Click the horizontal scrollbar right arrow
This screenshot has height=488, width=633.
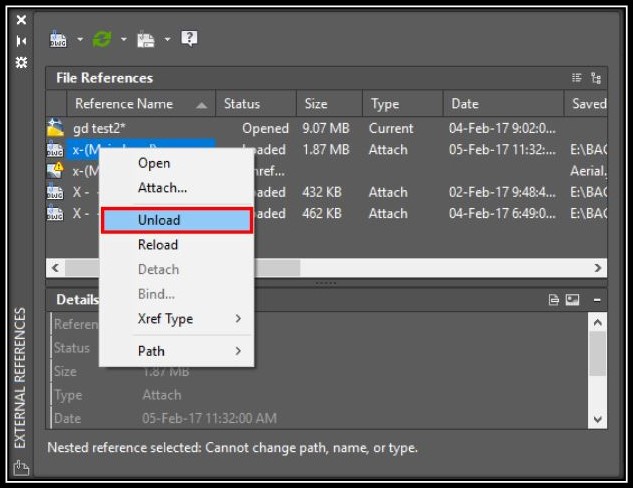click(x=598, y=268)
